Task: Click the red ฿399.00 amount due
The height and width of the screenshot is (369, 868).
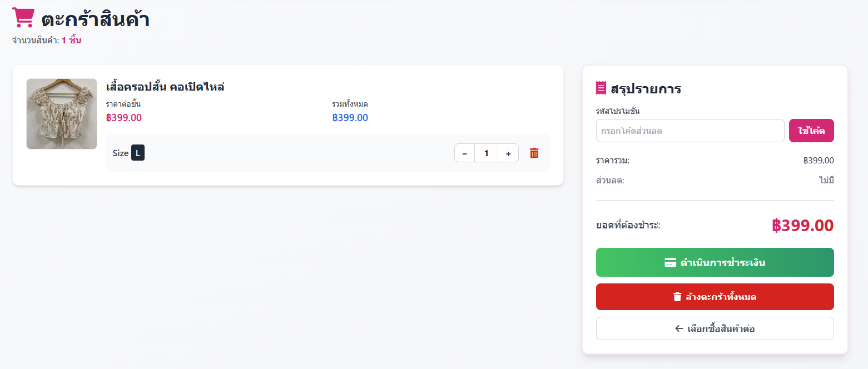Action: click(802, 226)
